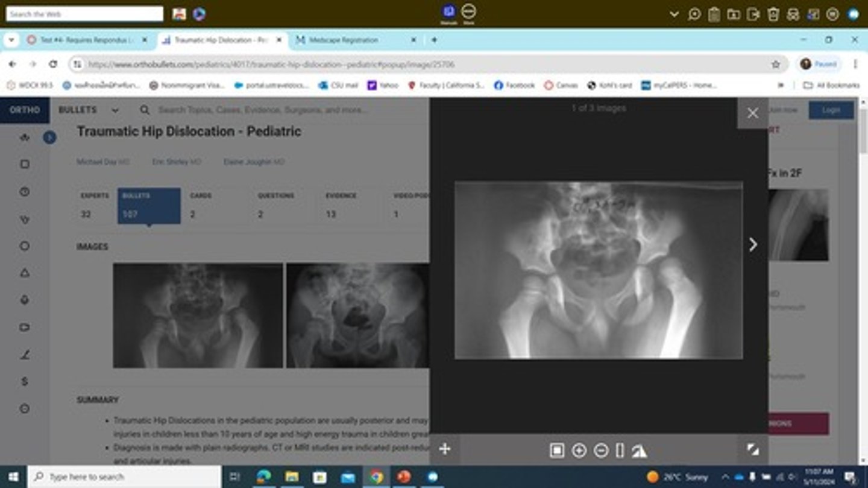The width and height of the screenshot is (868, 488).
Task: Expand the Bullets navigation dropdown
Action: click(115, 110)
